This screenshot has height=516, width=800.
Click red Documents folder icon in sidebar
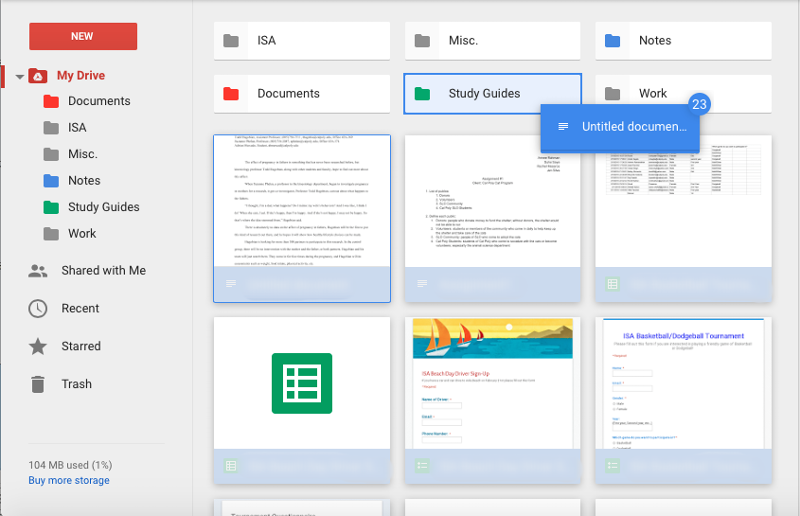point(51,101)
